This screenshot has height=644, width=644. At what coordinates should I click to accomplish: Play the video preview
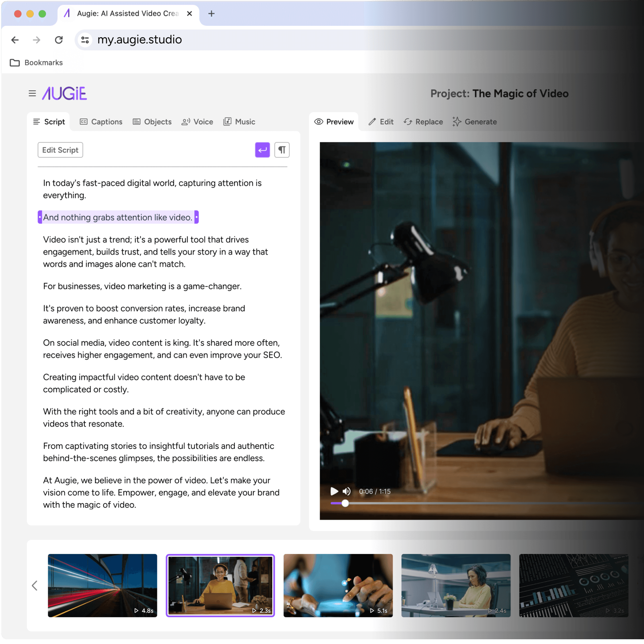click(x=334, y=491)
